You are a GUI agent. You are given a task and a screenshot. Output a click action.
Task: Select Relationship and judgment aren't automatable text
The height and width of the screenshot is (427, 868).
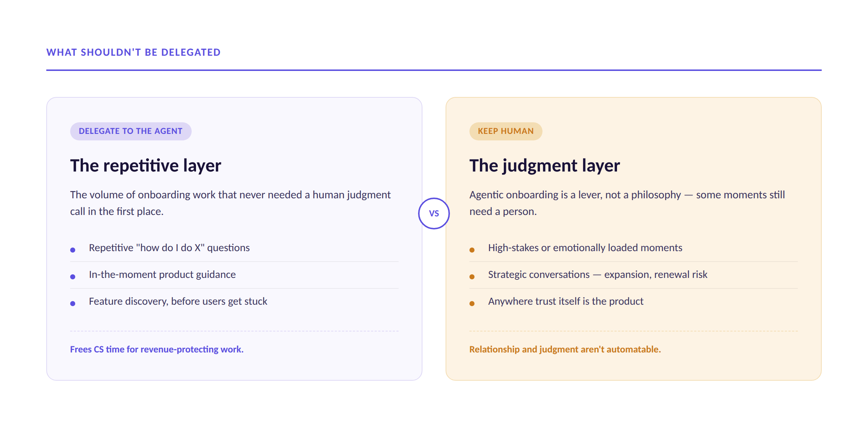[x=565, y=349]
